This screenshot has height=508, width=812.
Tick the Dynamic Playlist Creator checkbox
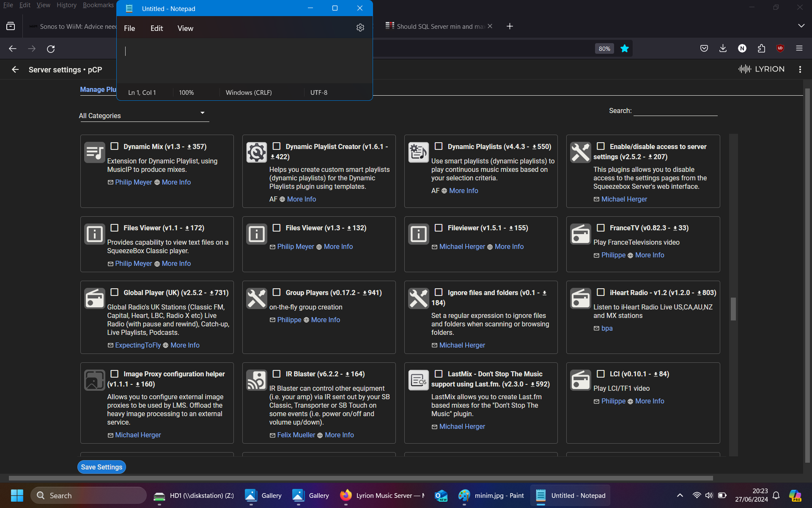point(276,146)
